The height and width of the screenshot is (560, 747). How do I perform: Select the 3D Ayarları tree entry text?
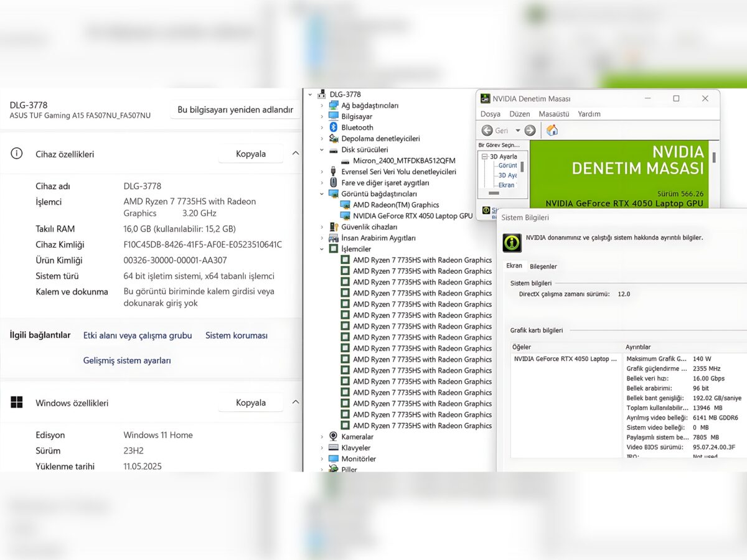point(504,157)
